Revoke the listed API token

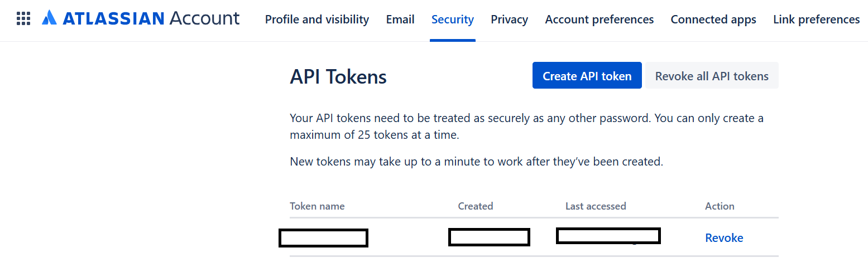tap(724, 238)
